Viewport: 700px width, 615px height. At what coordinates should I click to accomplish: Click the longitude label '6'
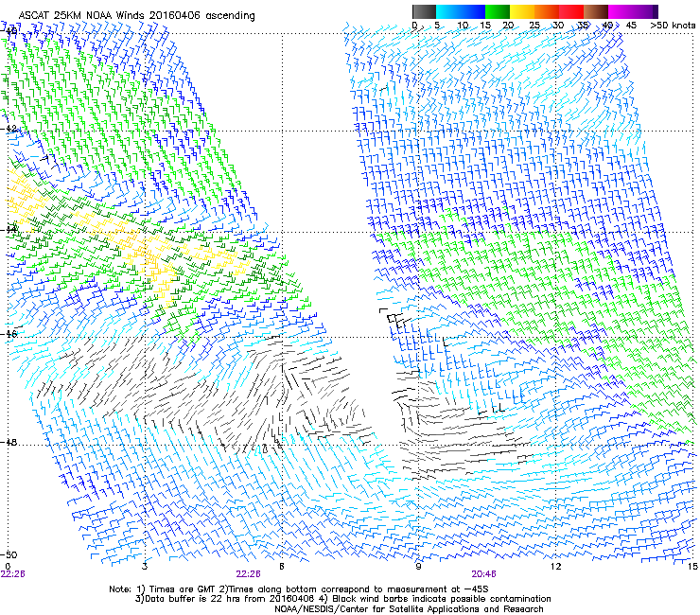[282, 566]
